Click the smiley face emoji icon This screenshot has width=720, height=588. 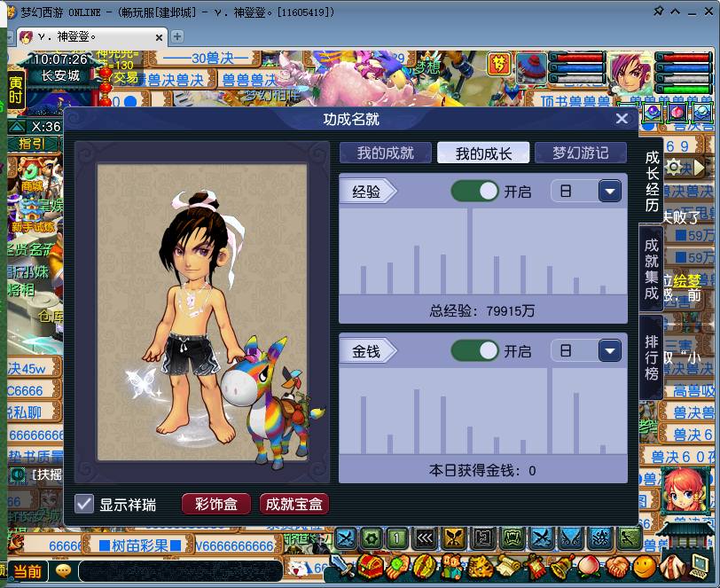point(645,565)
